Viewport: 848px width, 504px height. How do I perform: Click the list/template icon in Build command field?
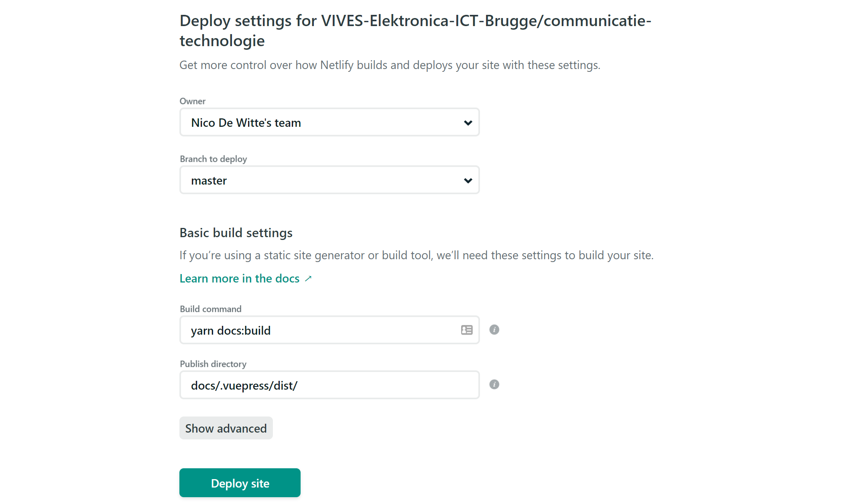(x=467, y=330)
